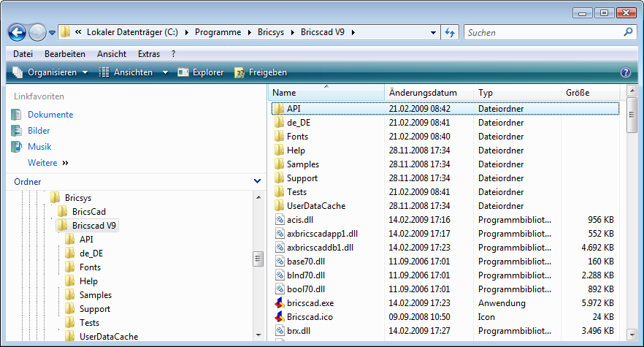This screenshot has height=347, width=644.
Task: Select the API folder icon in file list
Action: point(279,109)
